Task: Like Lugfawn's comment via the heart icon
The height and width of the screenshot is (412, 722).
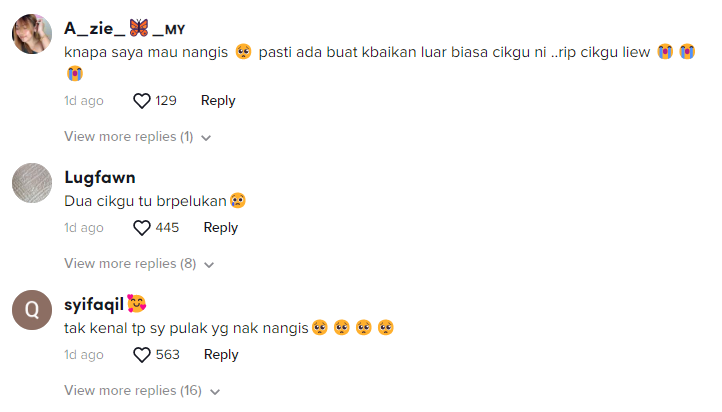Action: [142, 228]
